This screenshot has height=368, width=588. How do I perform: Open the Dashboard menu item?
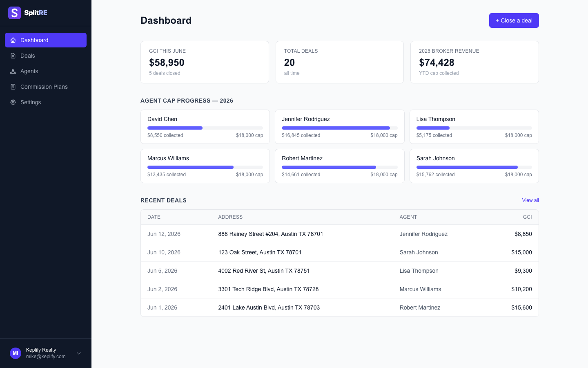coord(46,40)
